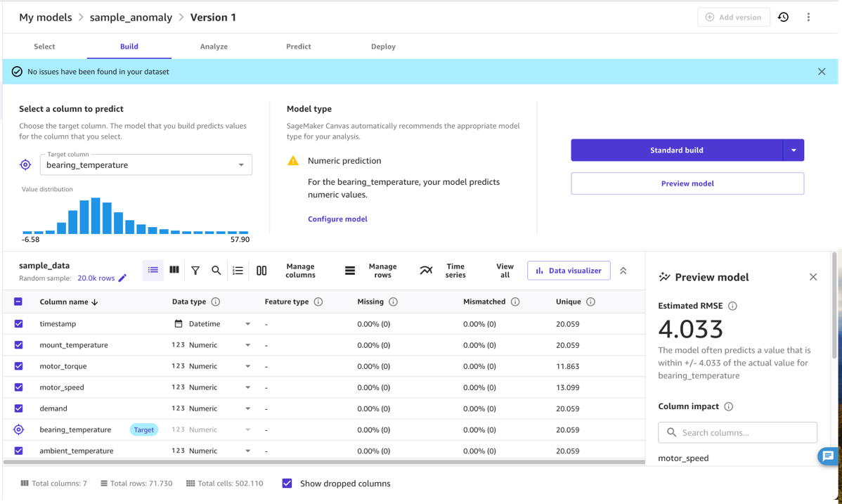Image resolution: width=842 pixels, height=504 pixels.
Task: Go to My models breadcrumb
Action: (x=46, y=17)
